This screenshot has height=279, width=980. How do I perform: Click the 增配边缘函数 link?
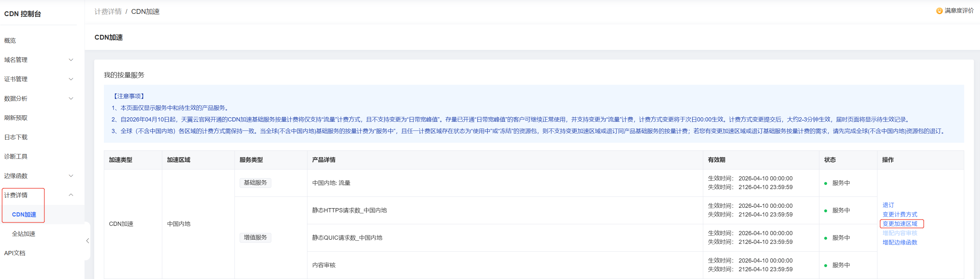900,242
